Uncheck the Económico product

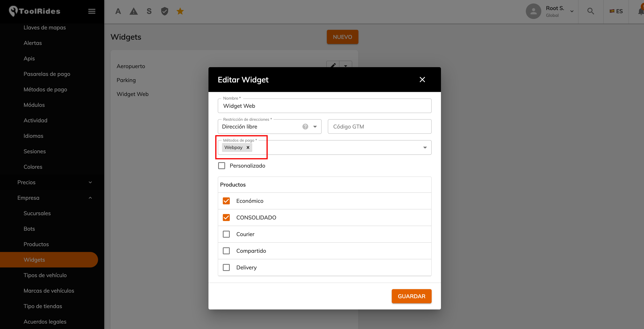coord(226,201)
